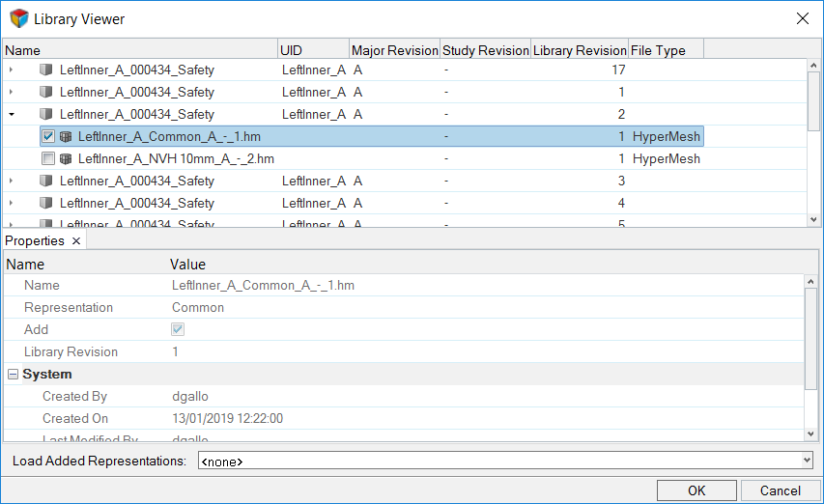This screenshot has height=504, width=824.
Task: Uncheck the LeftInner_A_Common_A_-_1.hm checkbox
Action: click(48, 136)
